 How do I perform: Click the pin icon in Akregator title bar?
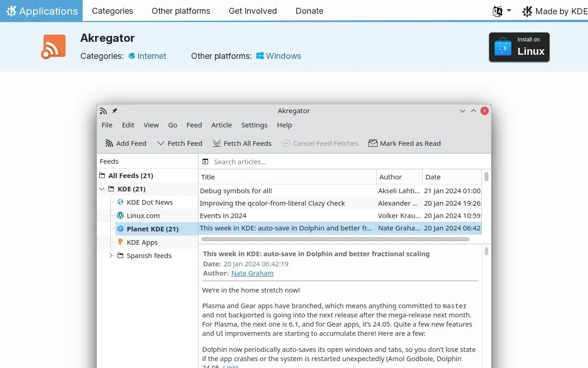click(114, 111)
